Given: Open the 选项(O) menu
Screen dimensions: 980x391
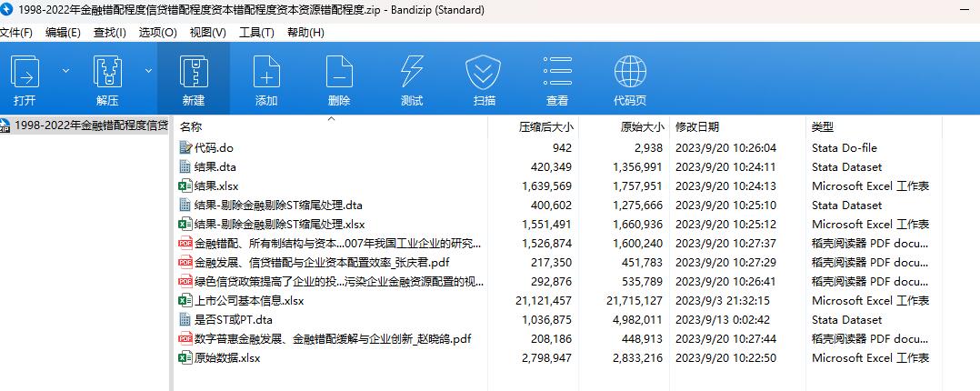Looking at the screenshot, I should pos(158,33).
